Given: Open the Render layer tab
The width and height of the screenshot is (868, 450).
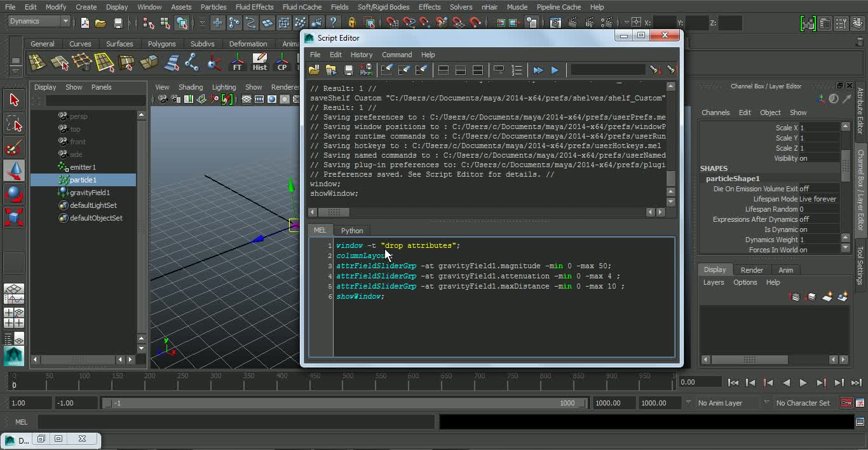Looking at the screenshot, I should coord(752,270).
